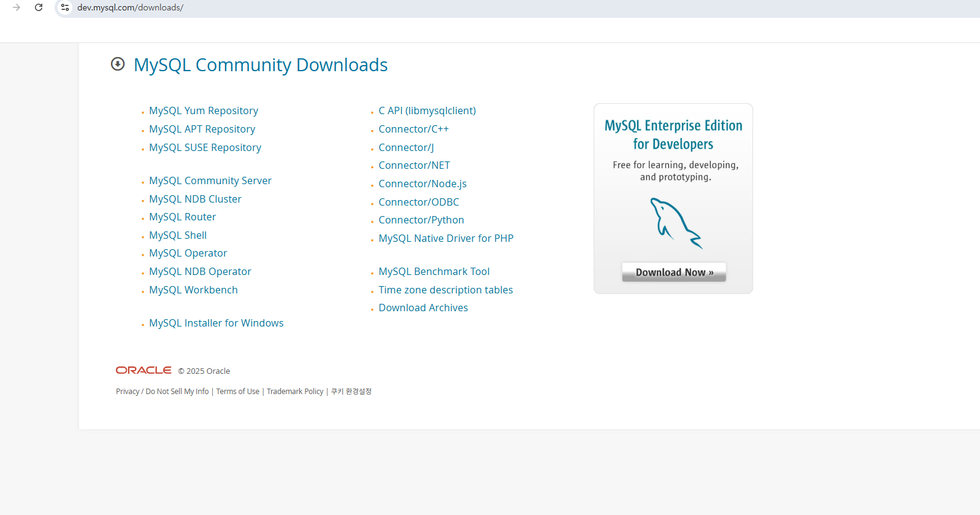The image size is (980, 515).
Task: Open MySQL Router download page
Action: (x=182, y=217)
